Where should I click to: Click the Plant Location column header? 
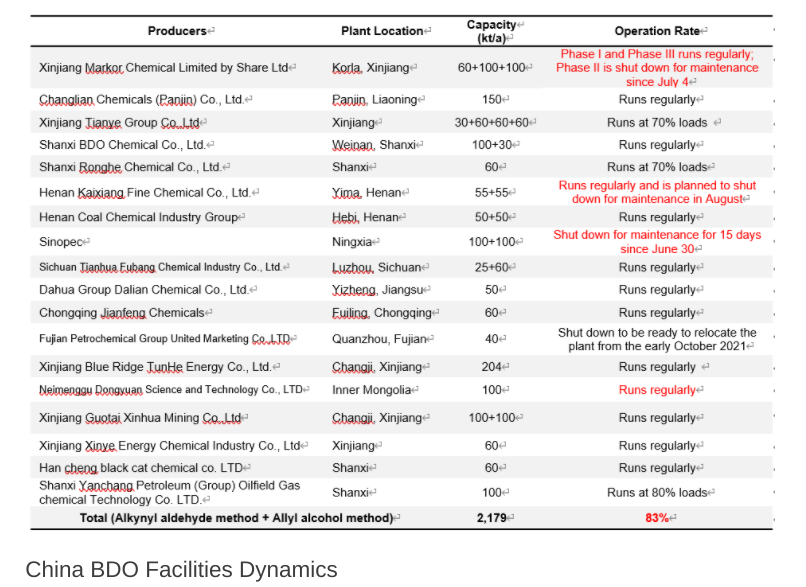(x=382, y=31)
